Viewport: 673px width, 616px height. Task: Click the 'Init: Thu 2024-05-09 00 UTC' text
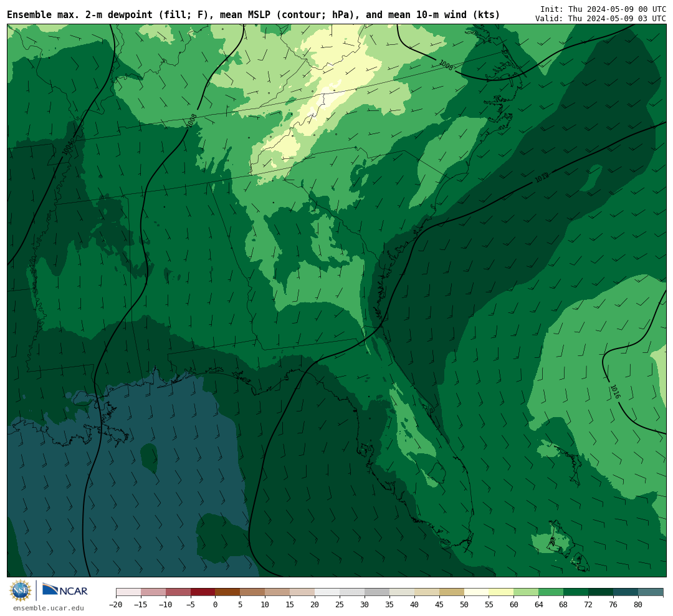click(603, 9)
